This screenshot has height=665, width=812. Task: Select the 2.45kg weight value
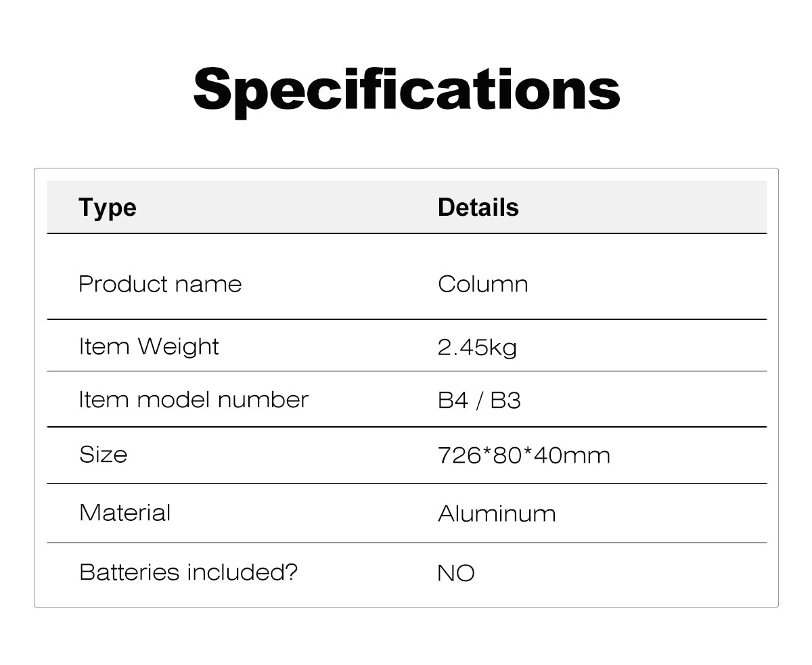[x=477, y=348]
